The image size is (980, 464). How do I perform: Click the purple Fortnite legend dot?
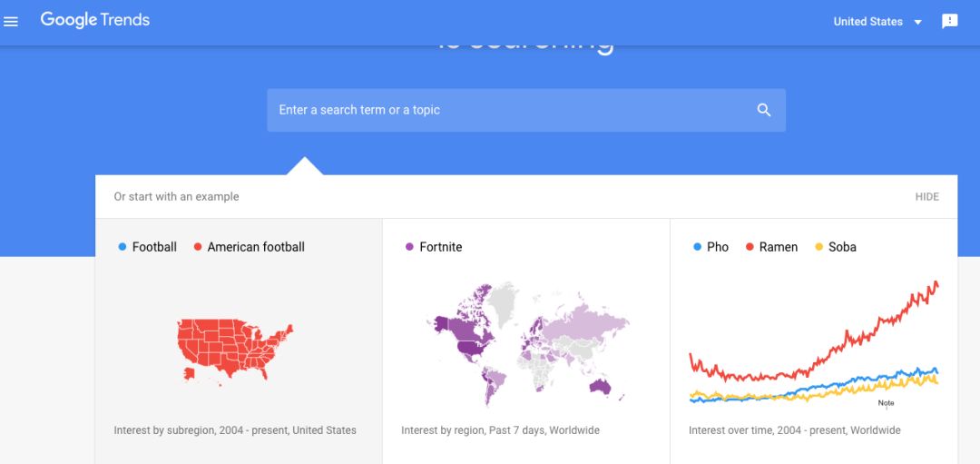point(409,247)
